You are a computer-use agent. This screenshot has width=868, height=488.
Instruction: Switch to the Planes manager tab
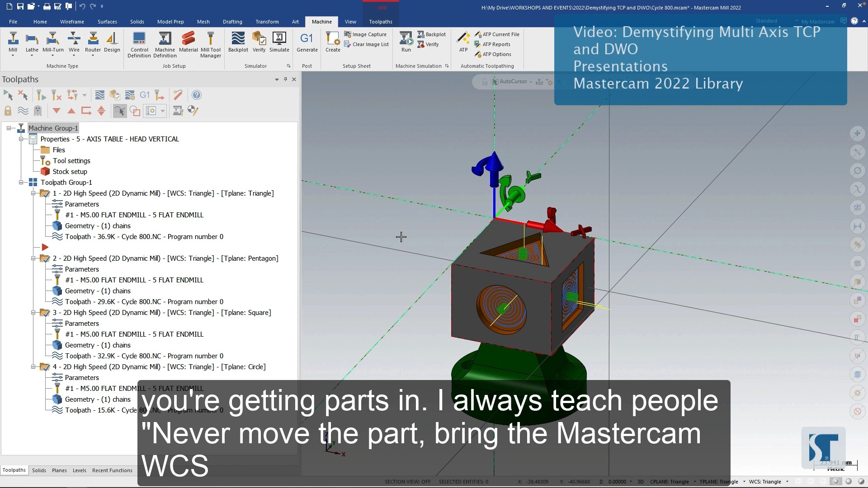[59, 470]
